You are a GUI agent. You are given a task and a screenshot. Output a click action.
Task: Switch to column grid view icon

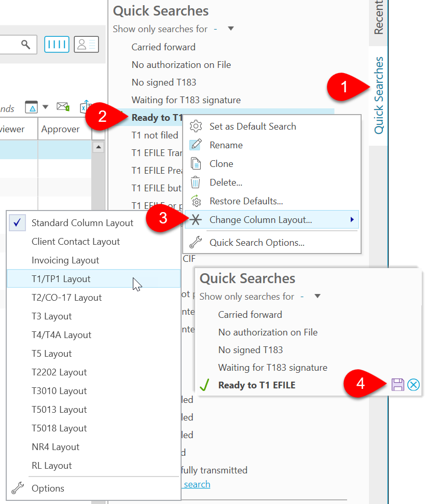[x=57, y=45]
